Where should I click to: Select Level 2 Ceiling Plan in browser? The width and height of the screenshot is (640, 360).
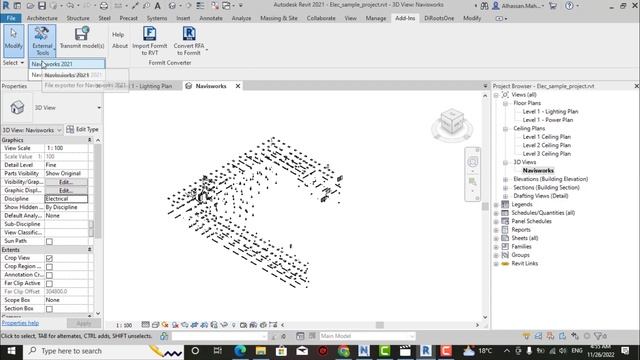(547, 145)
